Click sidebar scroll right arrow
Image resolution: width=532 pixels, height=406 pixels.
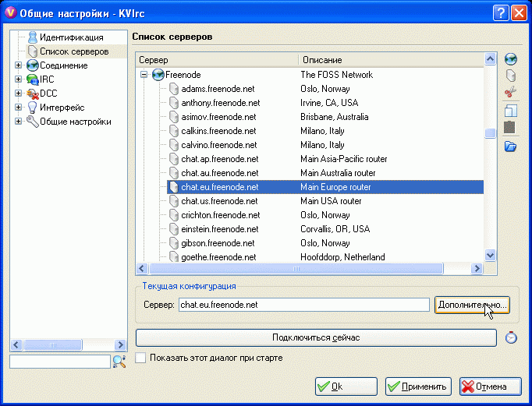pos(120,345)
